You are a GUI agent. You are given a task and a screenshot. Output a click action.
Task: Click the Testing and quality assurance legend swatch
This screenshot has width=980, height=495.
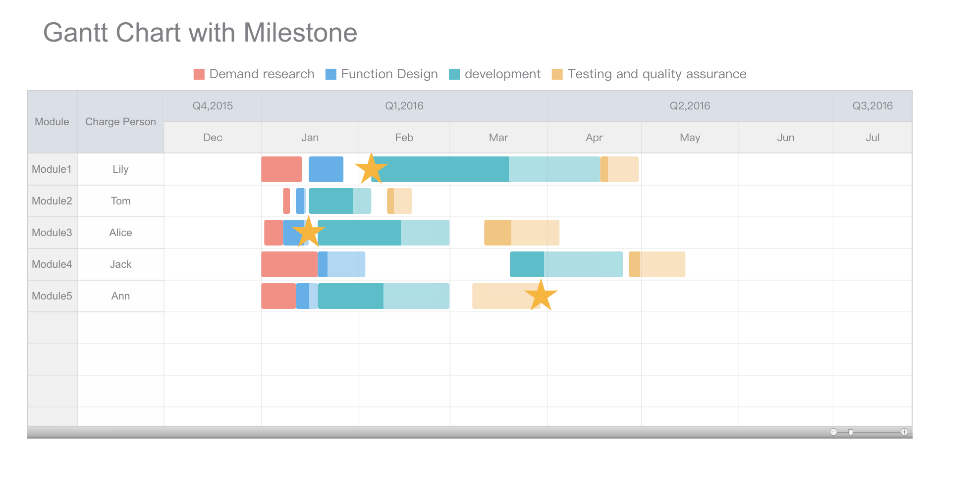[557, 74]
